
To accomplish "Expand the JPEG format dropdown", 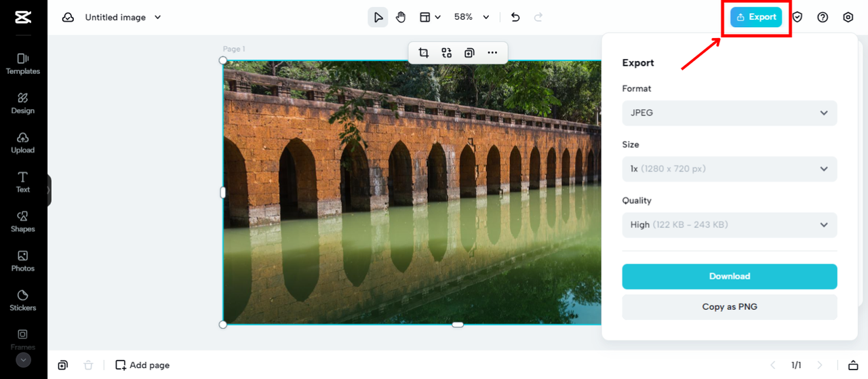I will tap(730, 113).
